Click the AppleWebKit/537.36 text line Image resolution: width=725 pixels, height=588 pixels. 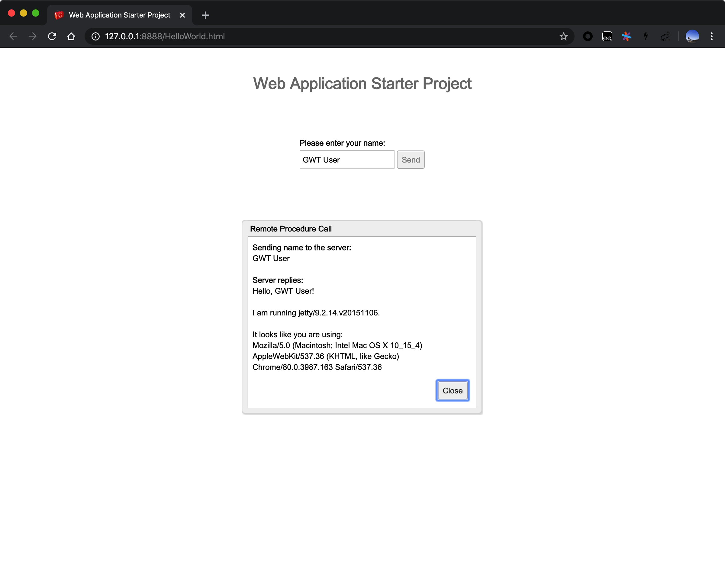[326, 356]
